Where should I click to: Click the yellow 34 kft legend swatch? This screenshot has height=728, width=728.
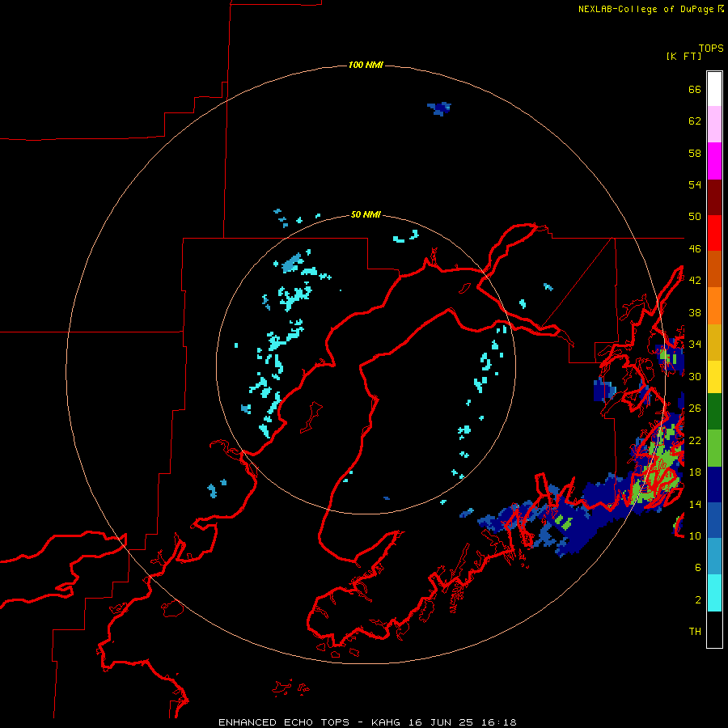[714, 376]
